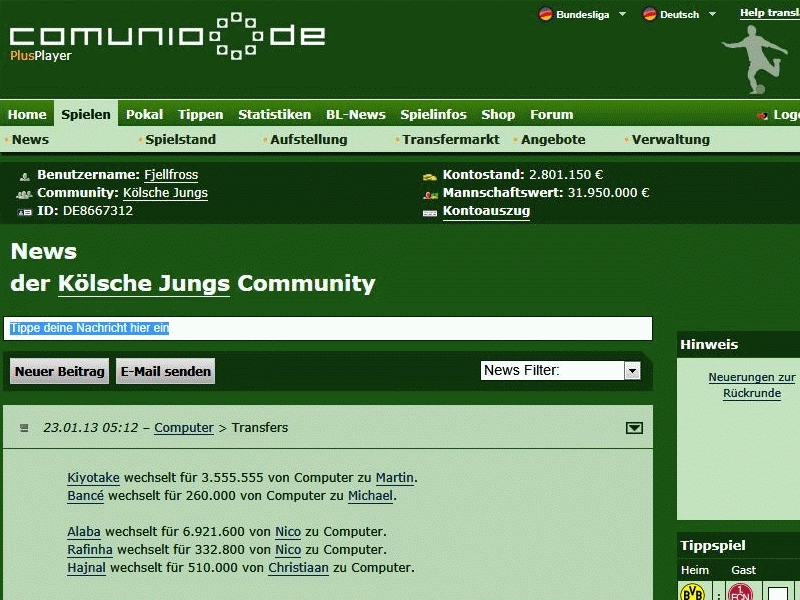Open the Michael user link

(x=370, y=496)
